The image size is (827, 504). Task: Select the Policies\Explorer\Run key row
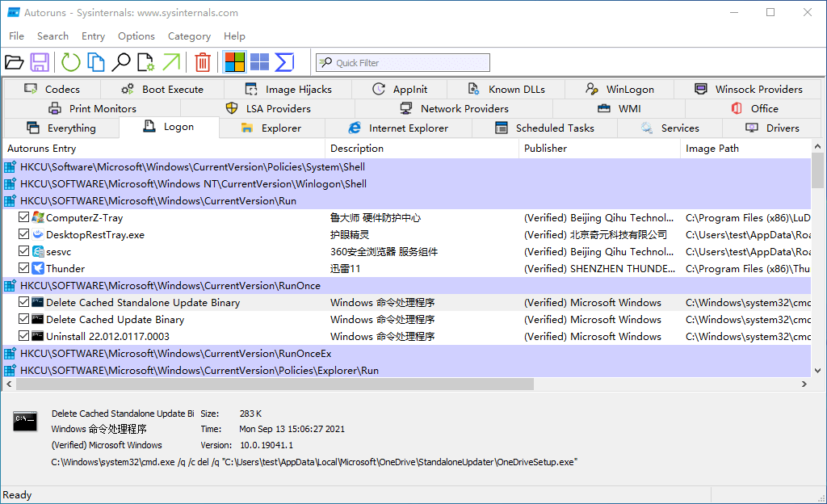pos(407,370)
